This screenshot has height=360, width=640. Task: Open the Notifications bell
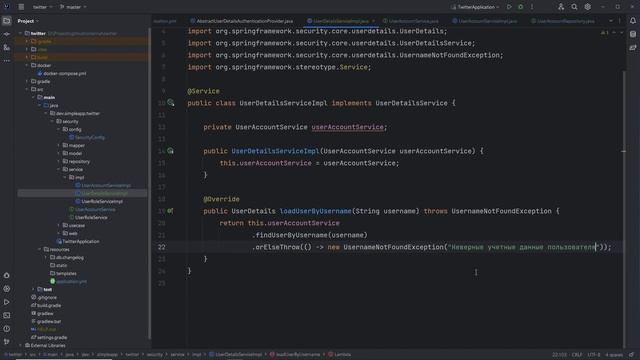(633, 21)
